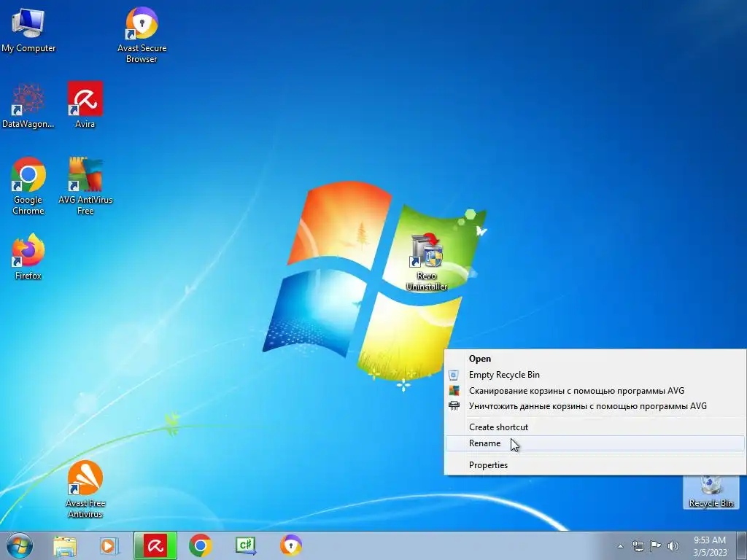Open the volume speaker tray icon
This screenshot has width=747, height=560.
click(x=673, y=546)
